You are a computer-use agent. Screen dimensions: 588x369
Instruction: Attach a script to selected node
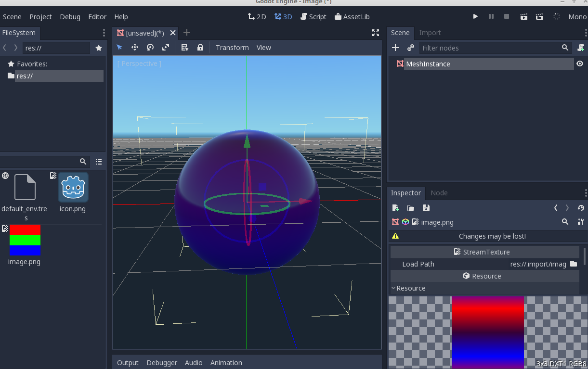(581, 48)
